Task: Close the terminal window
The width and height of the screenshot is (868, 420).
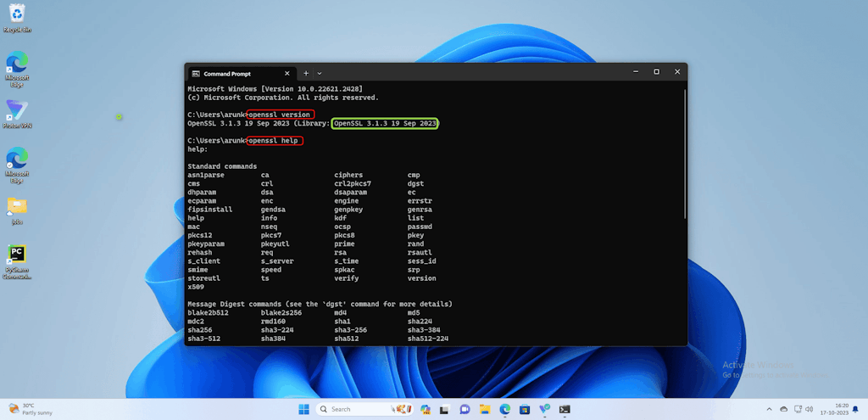Action: pos(677,71)
